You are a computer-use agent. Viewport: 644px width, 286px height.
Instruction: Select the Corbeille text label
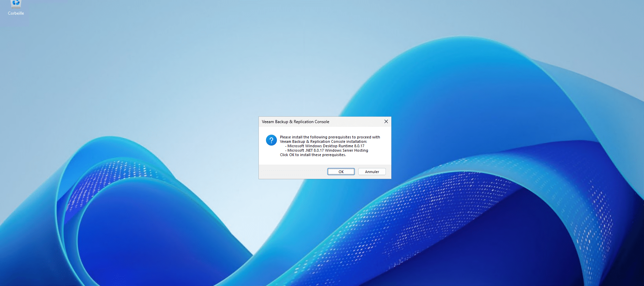[x=16, y=13]
